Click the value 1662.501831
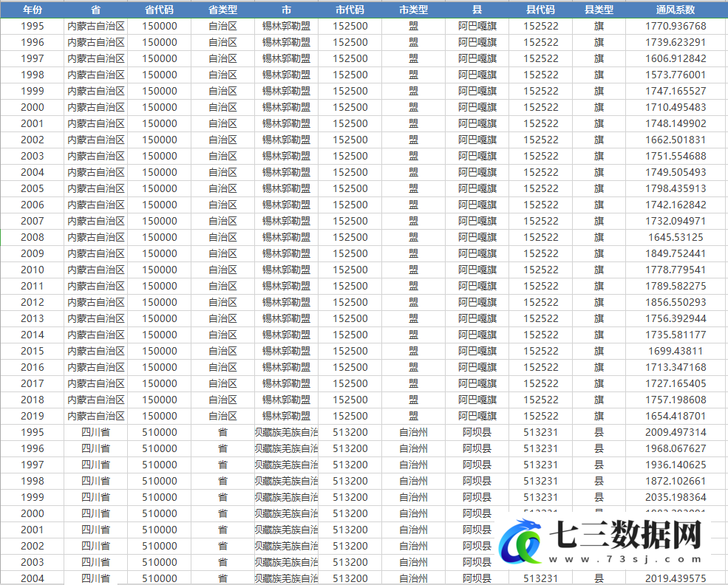Screen dimensions: 728x585 (676, 140)
